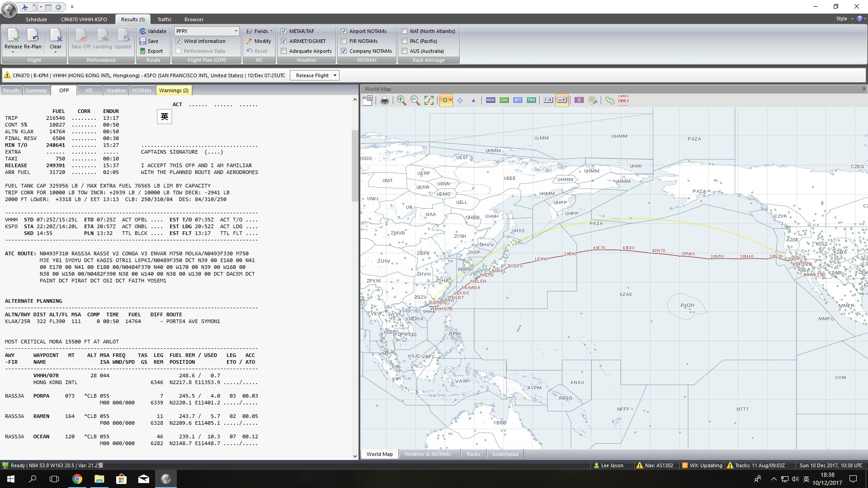Switch to the Warnings tab
Viewport: 868px width, 488px height.
pyautogui.click(x=174, y=90)
